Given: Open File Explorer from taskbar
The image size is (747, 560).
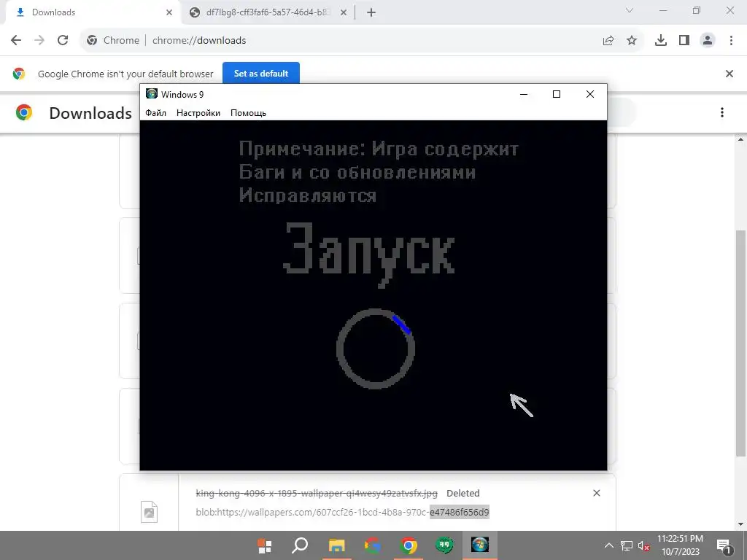Looking at the screenshot, I should pos(336,545).
